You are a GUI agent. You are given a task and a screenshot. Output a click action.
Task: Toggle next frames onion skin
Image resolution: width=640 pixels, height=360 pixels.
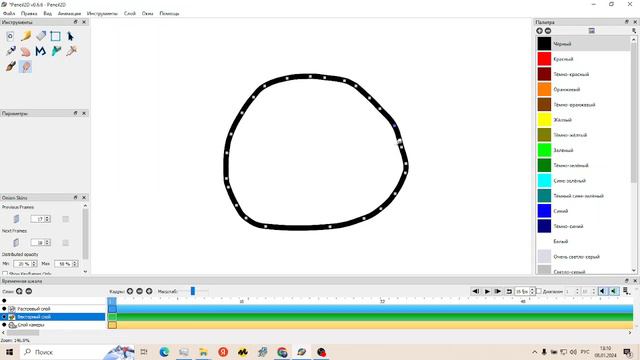pos(16,242)
